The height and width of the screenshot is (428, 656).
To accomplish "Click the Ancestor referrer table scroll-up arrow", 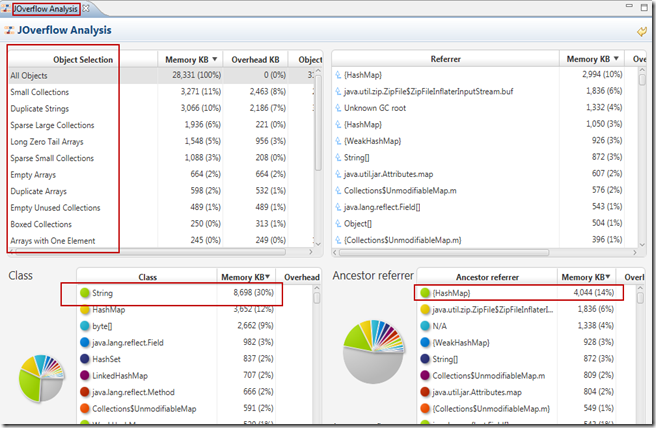I will [x=640, y=288].
